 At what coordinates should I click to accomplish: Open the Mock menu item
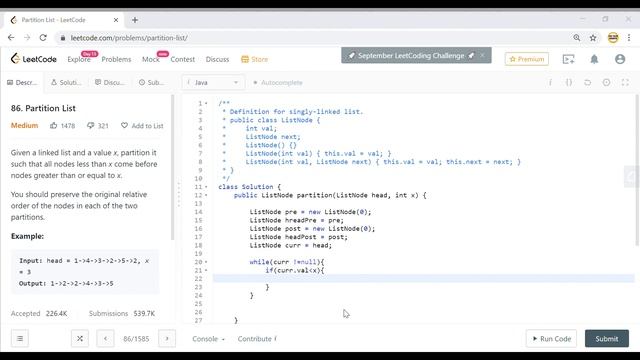point(151,59)
